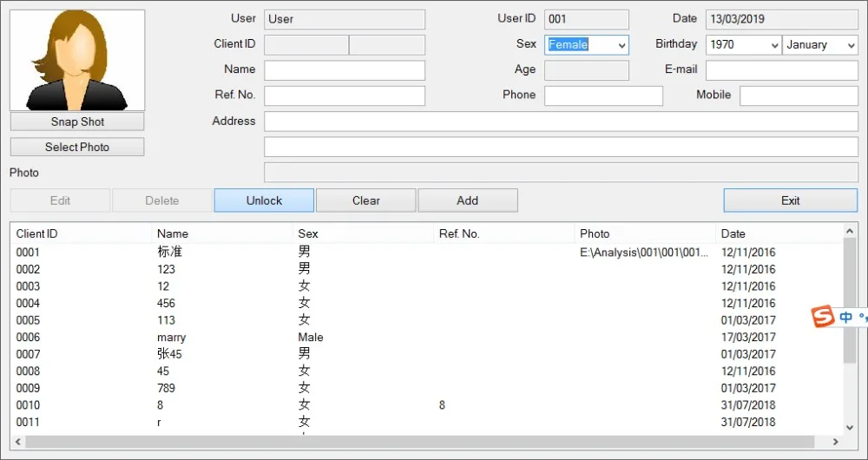The height and width of the screenshot is (460, 868).
Task: Click the horizontal scroll left arrow
Action: coord(17,442)
